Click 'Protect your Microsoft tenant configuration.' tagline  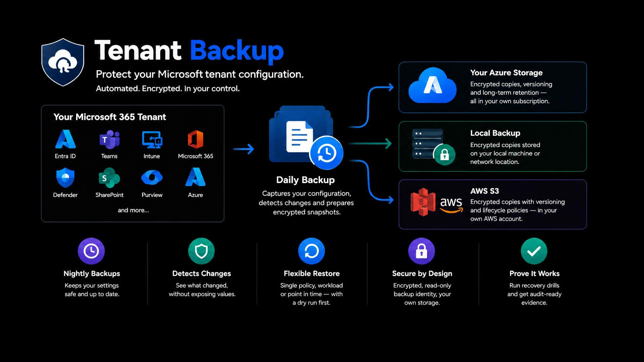(x=200, y=74)
